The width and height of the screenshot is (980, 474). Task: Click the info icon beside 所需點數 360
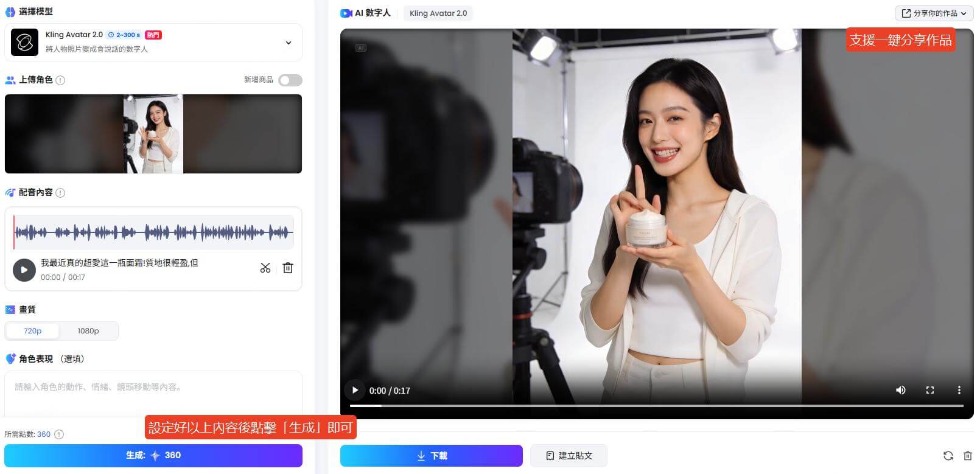click(59, 434)
